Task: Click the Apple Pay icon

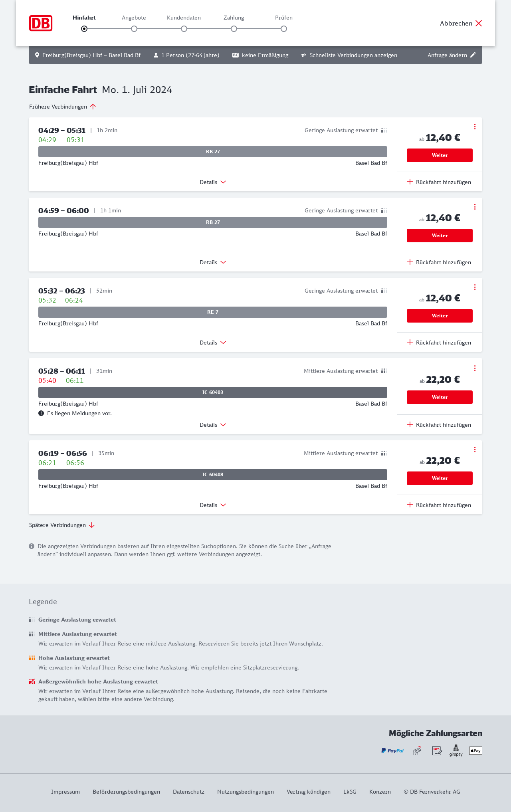Action: [x=475, y=751]
